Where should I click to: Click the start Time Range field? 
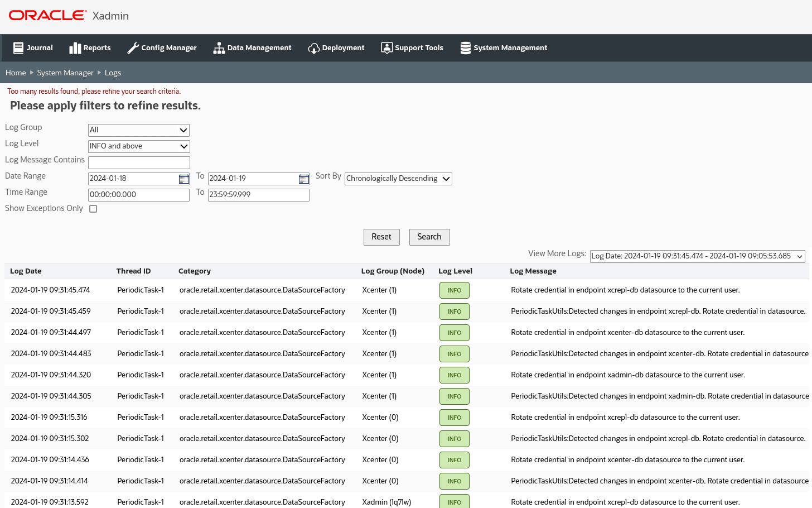139,195
